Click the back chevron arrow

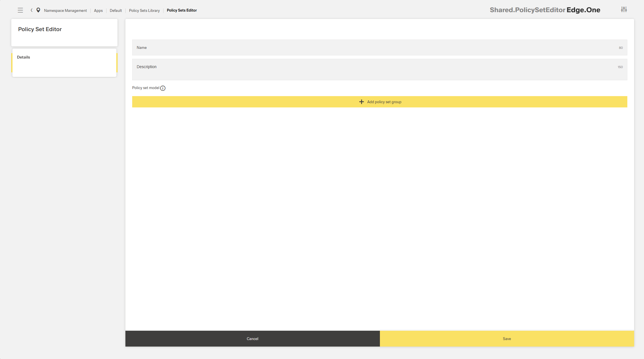(32, 10)
